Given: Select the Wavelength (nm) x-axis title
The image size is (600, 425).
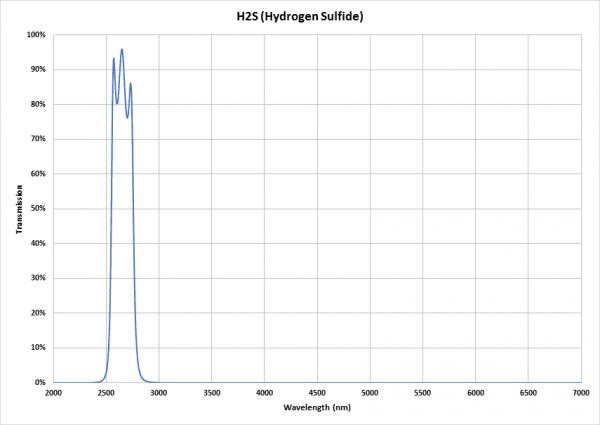Looking at the screenshot, I should pyautogui.click(x=318, y=408).
